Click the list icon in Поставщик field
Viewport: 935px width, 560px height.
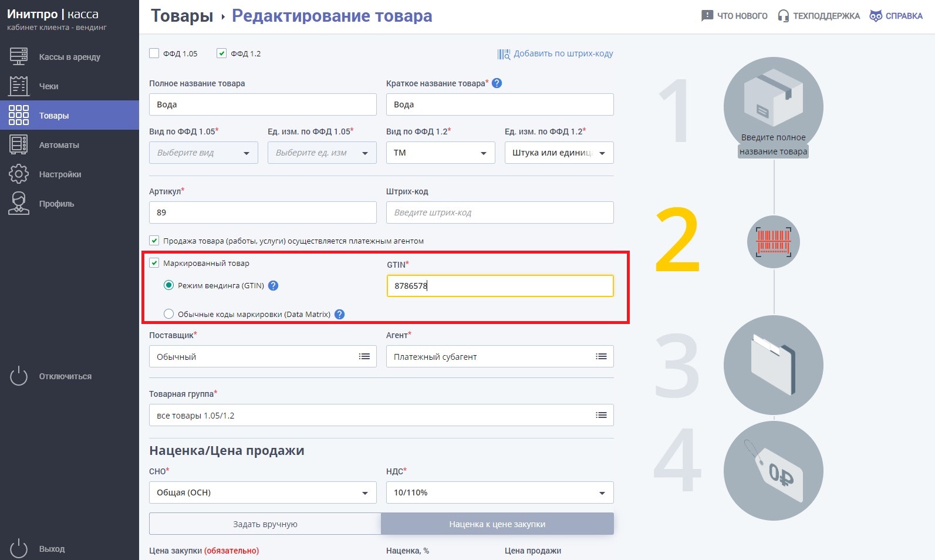tap(364, 356)
